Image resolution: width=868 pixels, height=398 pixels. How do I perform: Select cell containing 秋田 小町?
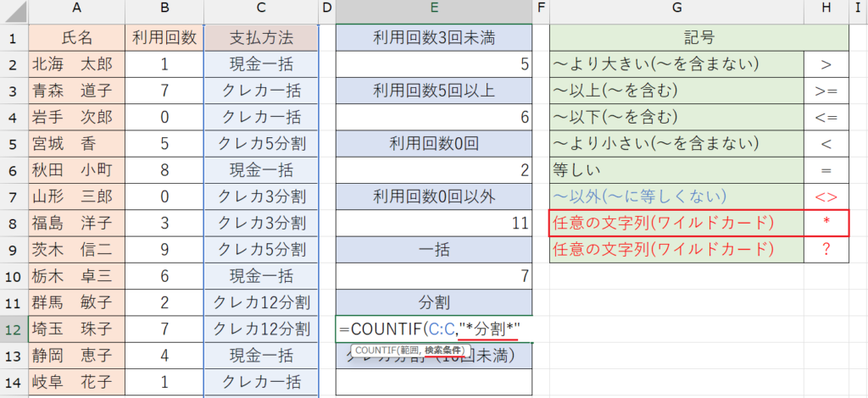click(77, 171)
